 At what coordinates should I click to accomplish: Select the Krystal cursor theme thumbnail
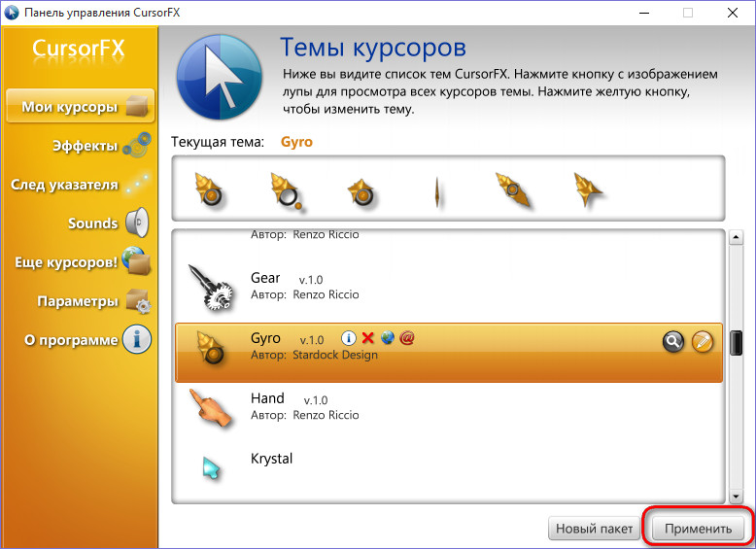pos(211,468)
